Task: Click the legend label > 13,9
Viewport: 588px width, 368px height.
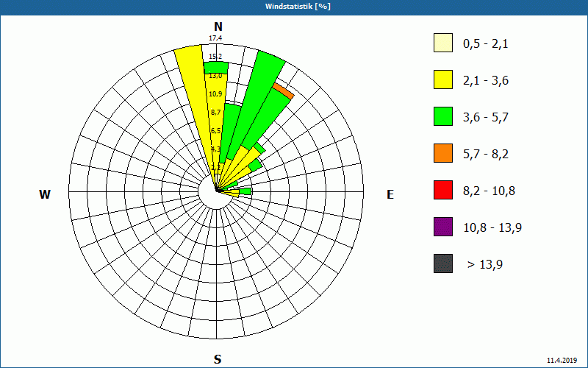Action: [x=485, y=265]
